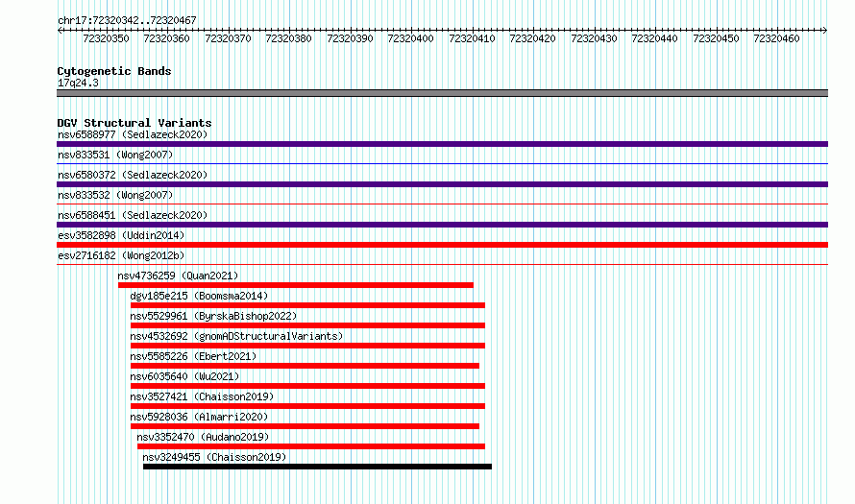Select the nsv5529961 red variant bar
Image resolution: width=855 pixels, height=504 pixels.
307,325
